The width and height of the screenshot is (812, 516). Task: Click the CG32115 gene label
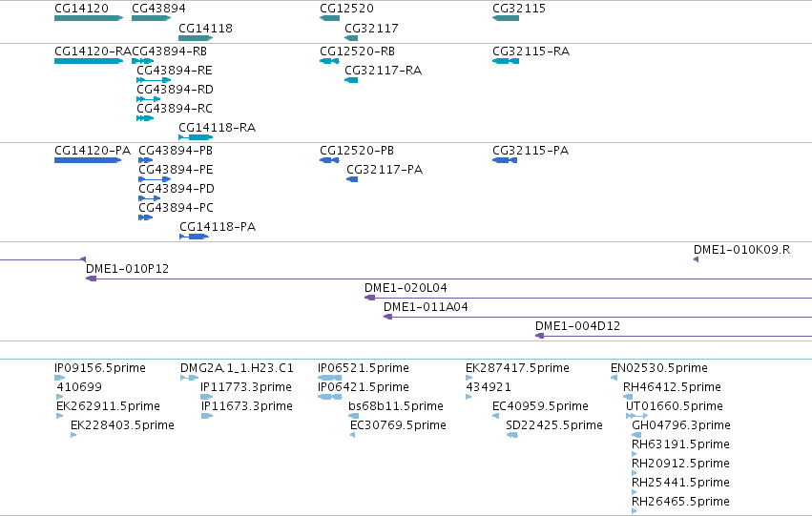tap(519, 9)
